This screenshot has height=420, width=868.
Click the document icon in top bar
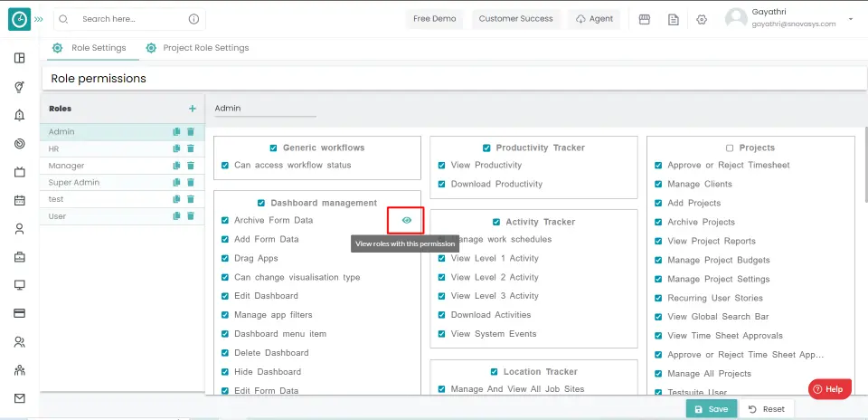(673, 19)
